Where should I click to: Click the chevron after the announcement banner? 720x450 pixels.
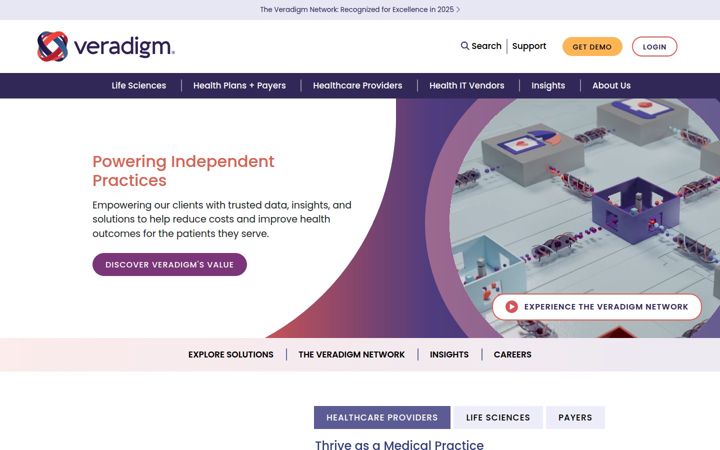click(458, 10)
